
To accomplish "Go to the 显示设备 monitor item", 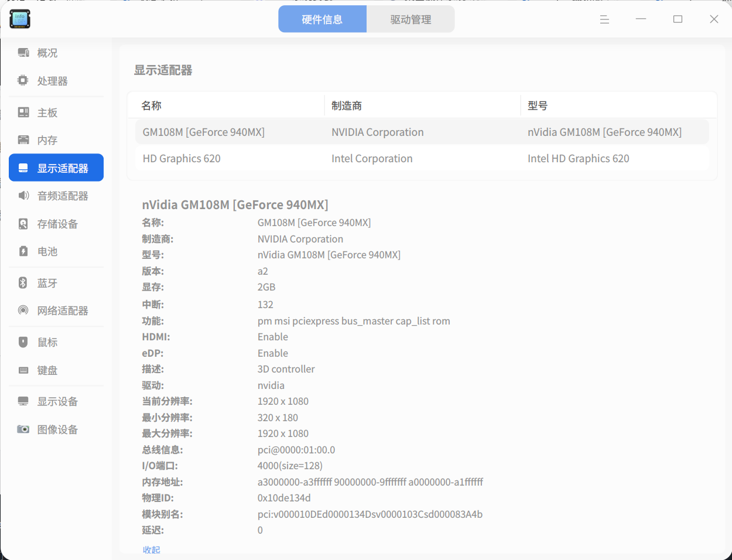I will (x=56, y=401).
